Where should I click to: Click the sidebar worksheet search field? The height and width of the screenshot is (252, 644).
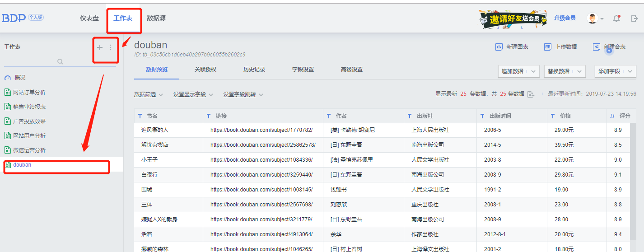click(60, 61)
